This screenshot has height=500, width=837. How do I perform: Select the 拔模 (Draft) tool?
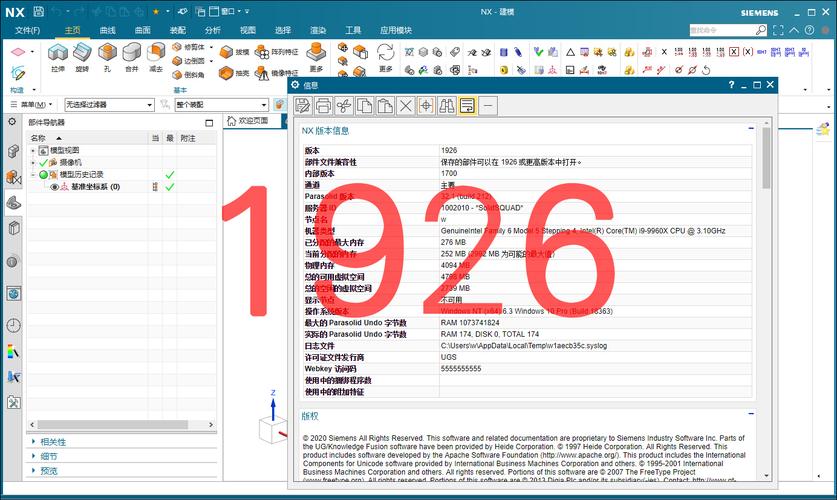(x=234, y=52)
